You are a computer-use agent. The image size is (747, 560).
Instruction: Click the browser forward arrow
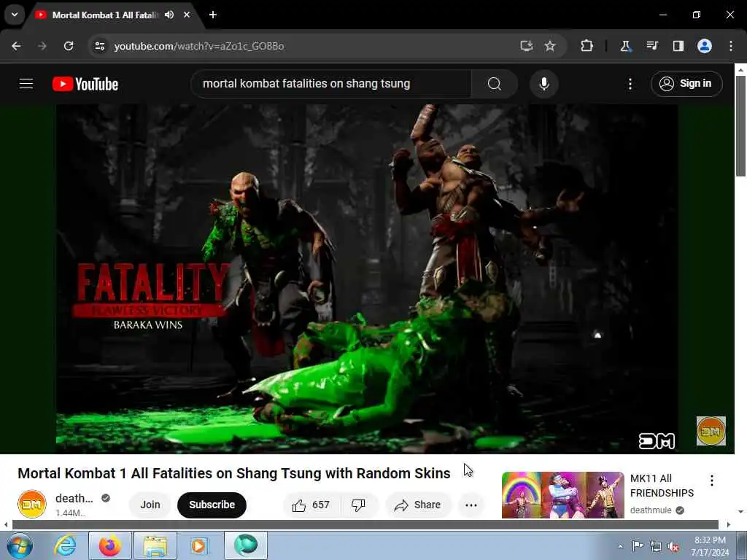tap(42, 46)
